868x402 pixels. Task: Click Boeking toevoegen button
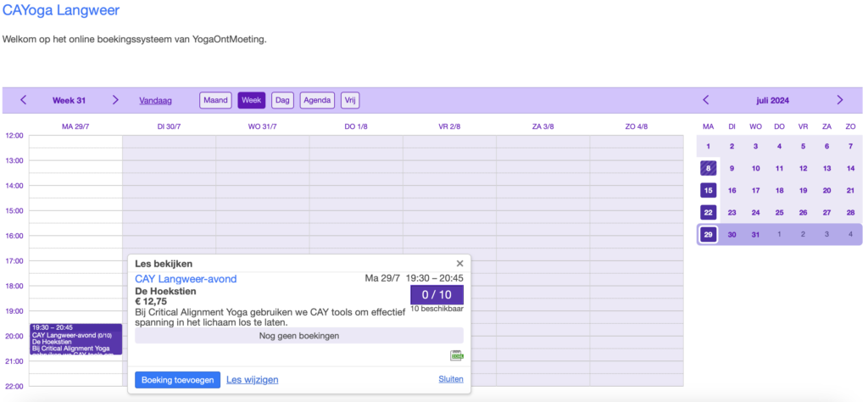178,380
